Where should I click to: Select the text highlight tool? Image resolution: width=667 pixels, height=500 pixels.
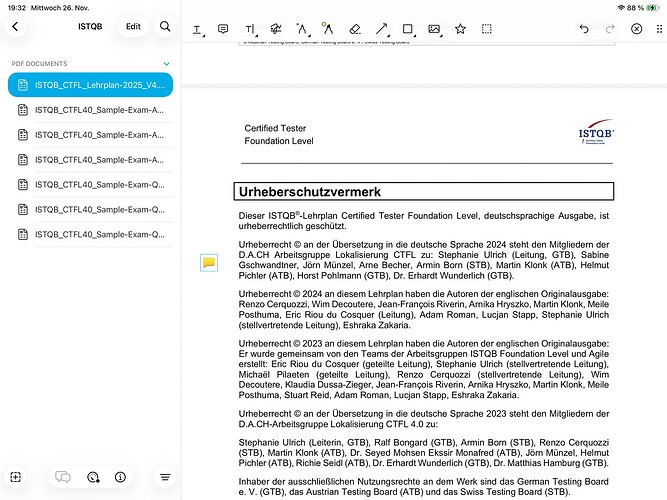point(196,29)
